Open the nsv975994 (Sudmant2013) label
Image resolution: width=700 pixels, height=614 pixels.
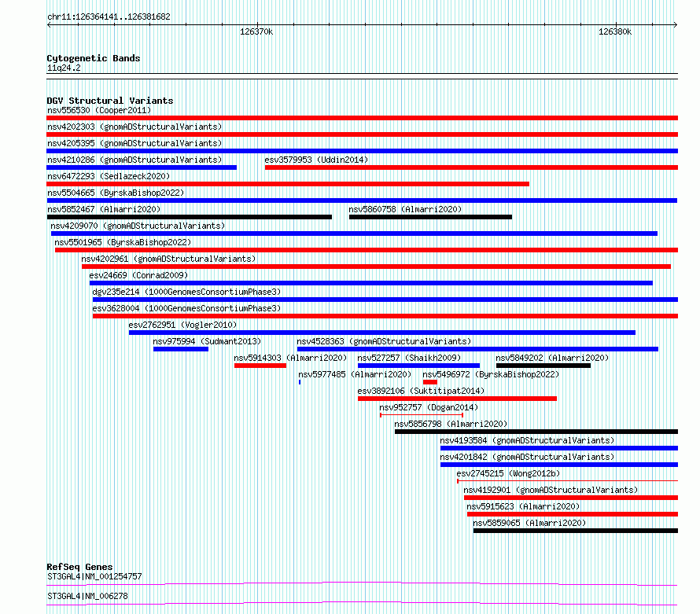click(x=207, y=341)
